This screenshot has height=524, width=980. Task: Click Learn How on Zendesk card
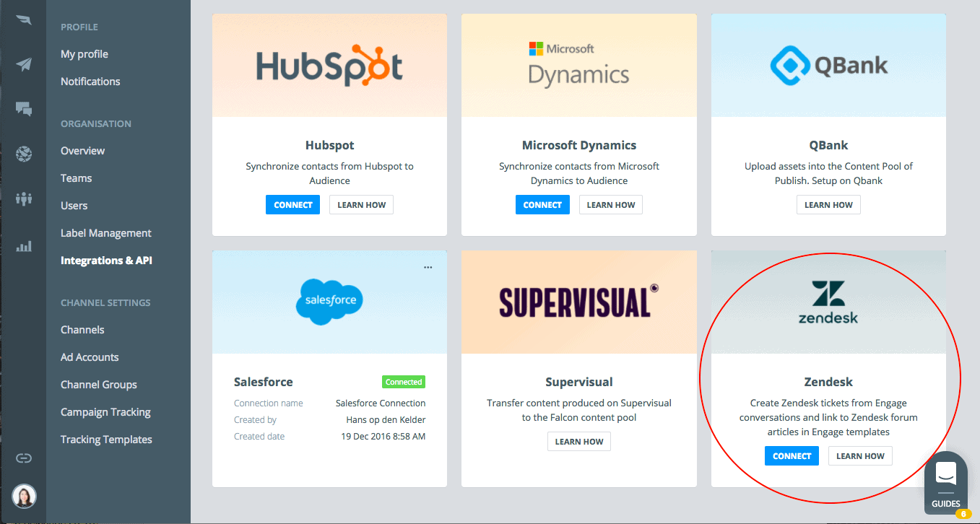pyautogui.click(x=860, y=456)
